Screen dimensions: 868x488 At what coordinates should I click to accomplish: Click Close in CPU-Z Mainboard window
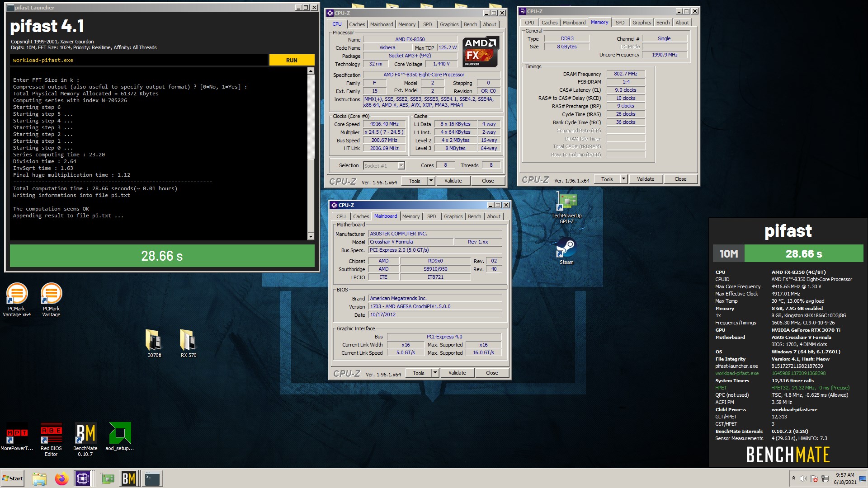pyautogui.click(x=492, y=373)
